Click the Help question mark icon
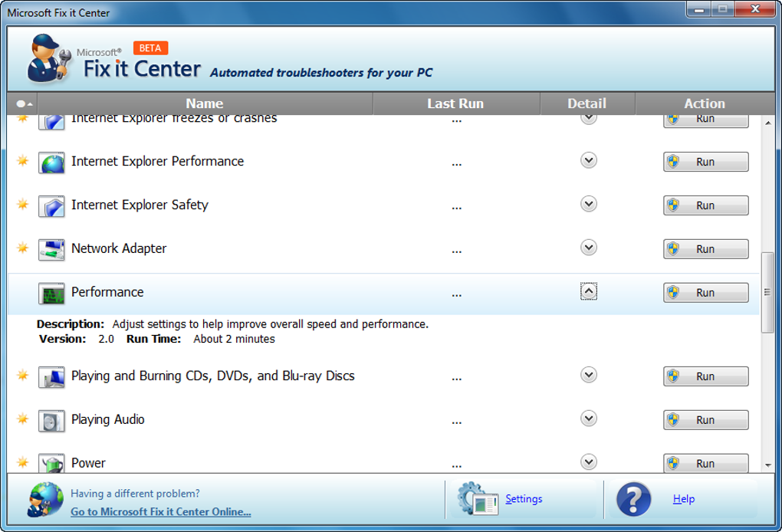 [x=633, y=498]
